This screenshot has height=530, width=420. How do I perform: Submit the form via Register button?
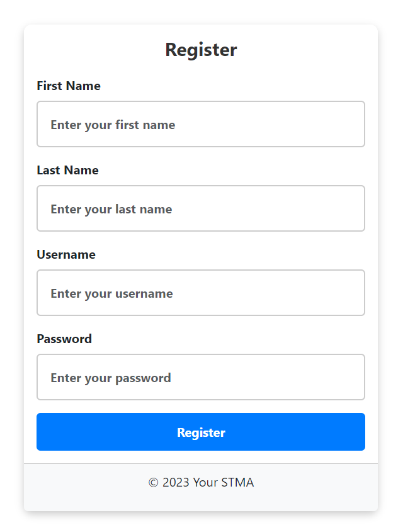point(201,432)
